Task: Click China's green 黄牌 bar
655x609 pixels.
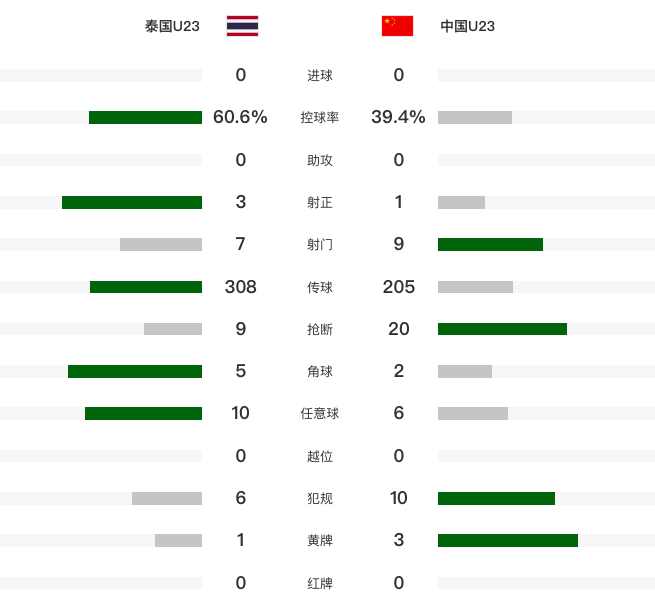Action: pos(508,540)
